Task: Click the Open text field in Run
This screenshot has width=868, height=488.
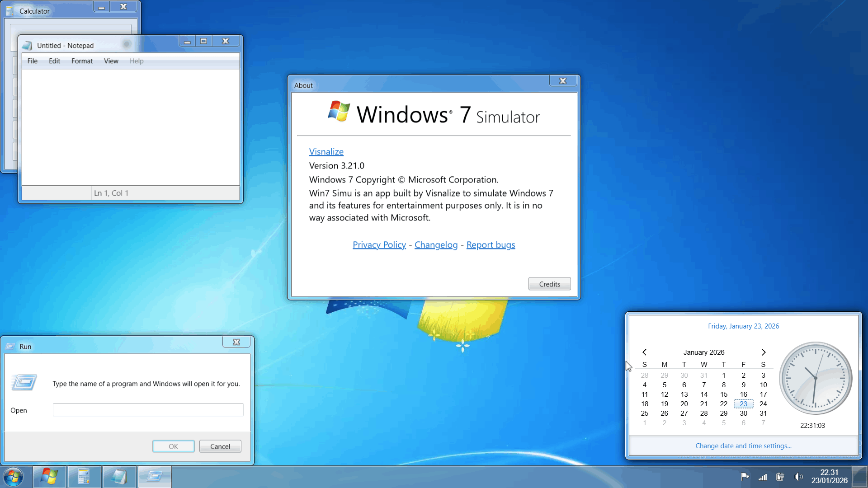Action: (148, 410)
